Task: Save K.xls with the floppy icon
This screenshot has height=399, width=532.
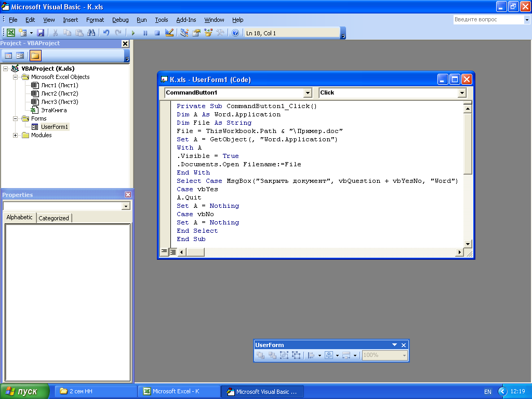Action: (41, 33)
